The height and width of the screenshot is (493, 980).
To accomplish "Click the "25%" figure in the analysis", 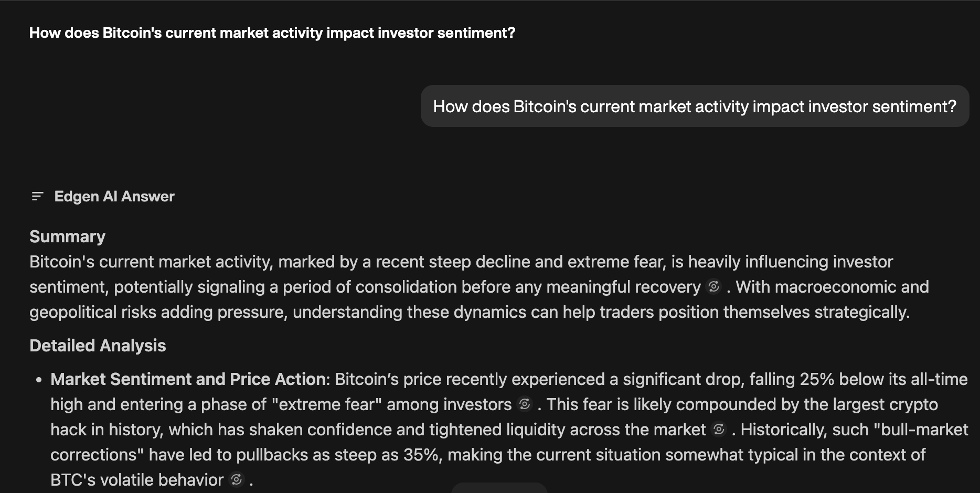I will 816,379.
